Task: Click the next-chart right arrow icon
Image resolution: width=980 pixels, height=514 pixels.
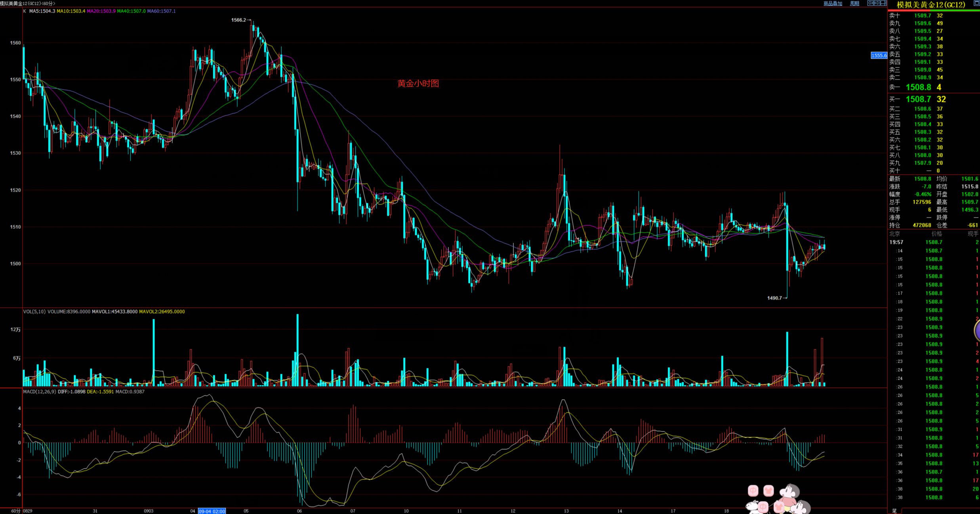Action: tap(877, 3)
